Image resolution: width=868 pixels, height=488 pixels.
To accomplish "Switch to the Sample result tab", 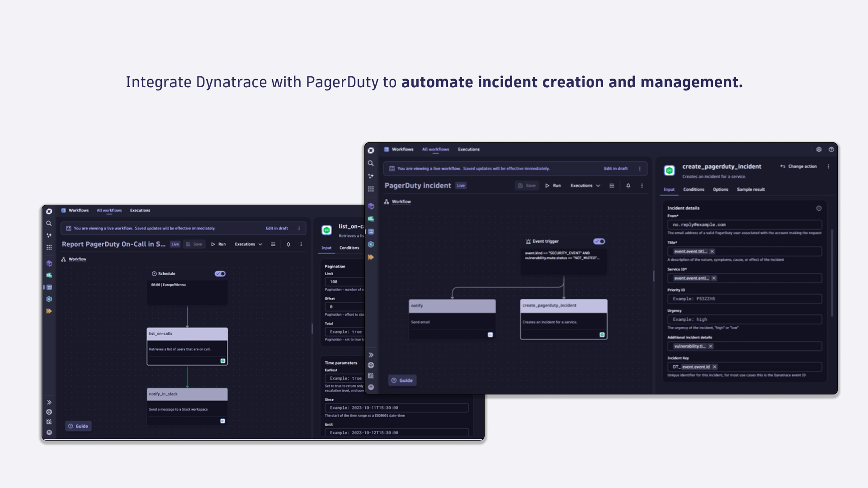I will 750,190.
